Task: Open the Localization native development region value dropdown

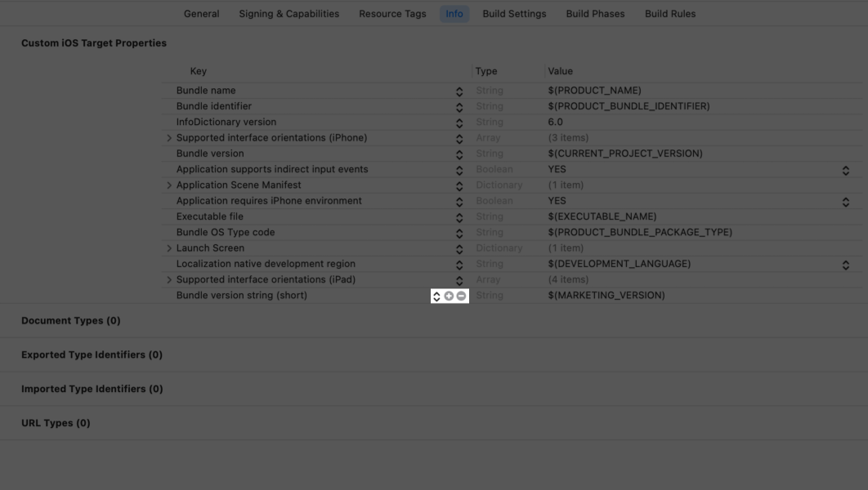Action: pyautogui.click(x=845, y=263)
